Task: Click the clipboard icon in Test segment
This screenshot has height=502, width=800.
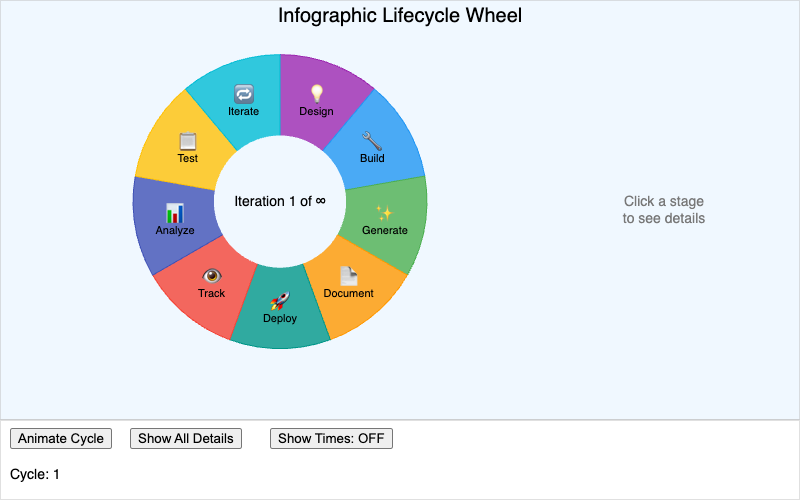Action: [x=188, y=141]
